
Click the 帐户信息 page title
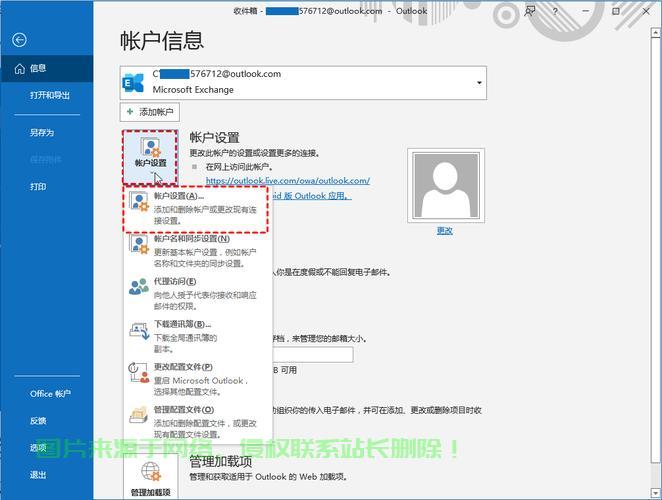162,41
